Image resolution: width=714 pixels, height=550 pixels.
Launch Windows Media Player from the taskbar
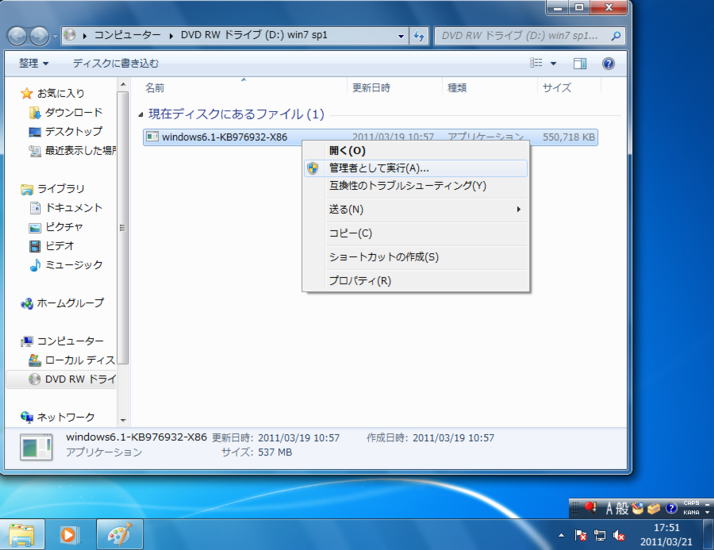(x=69, y=535)
